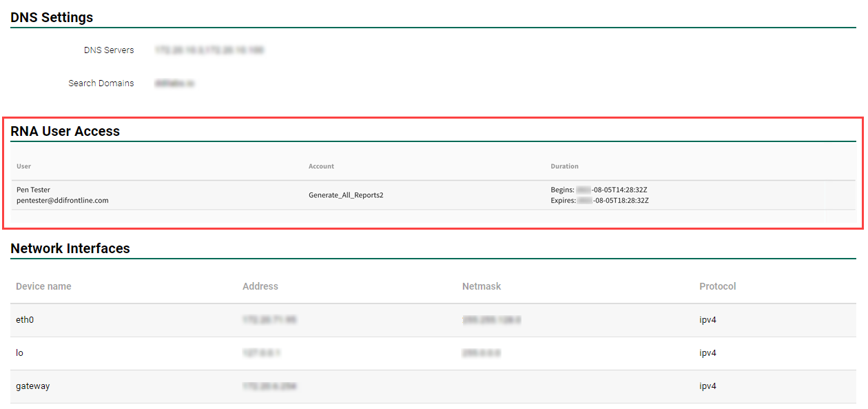This screenshot has height=409, width=868.
Task: Select the Search Domains label
Action: 101,83
